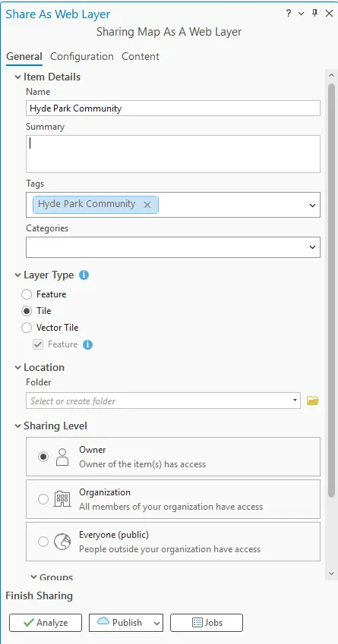Toggle the pane auto-hide pin icon

[x=315, y=14]
